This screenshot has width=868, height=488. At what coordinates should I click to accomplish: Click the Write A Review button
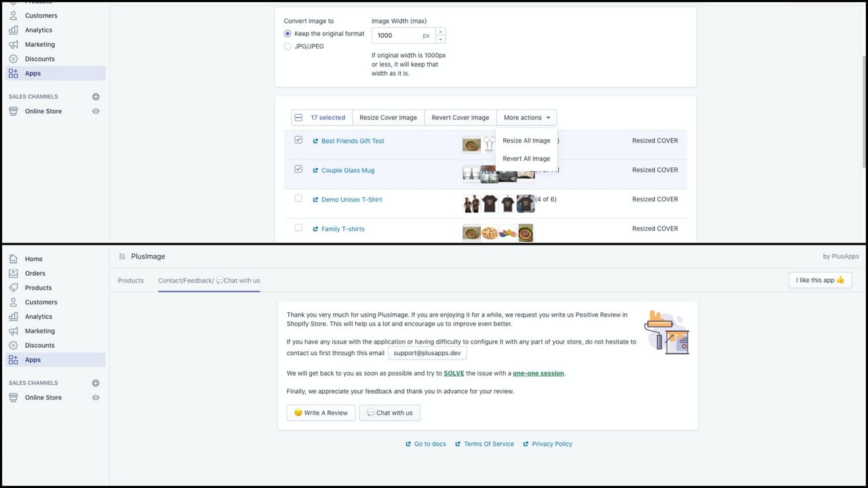[321, 413]
